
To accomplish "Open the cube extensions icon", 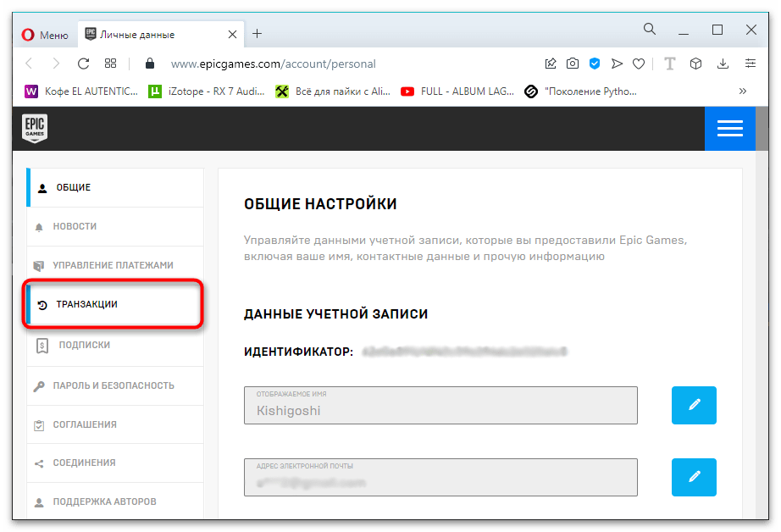I will tap(695, 64).
